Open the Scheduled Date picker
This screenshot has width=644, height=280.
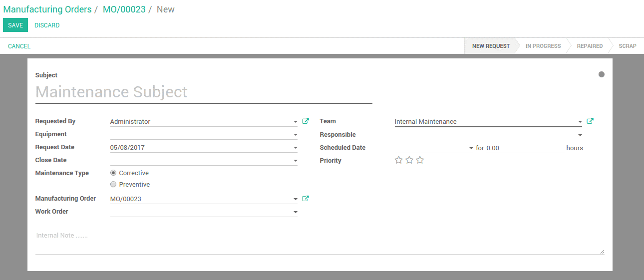click(x=471, y=148)
